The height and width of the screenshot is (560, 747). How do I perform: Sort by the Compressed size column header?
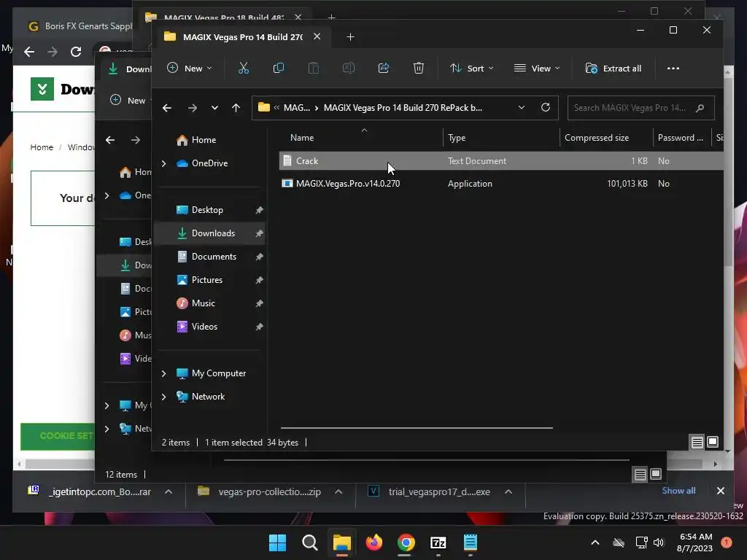tap(597, 138)
